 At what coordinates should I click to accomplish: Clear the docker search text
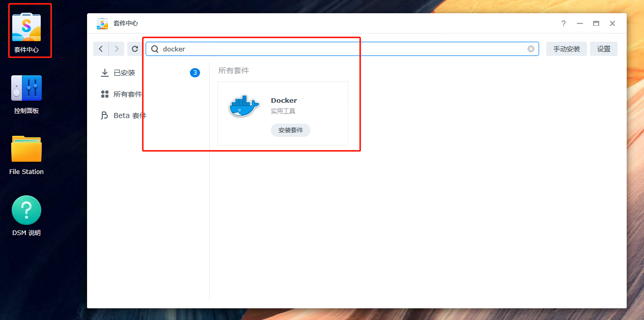pyautogui.click(x=531, y=49)
